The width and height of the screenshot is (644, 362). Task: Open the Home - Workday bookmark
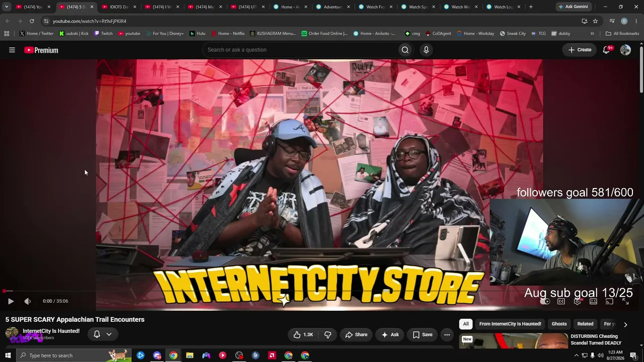click(475, 34)
